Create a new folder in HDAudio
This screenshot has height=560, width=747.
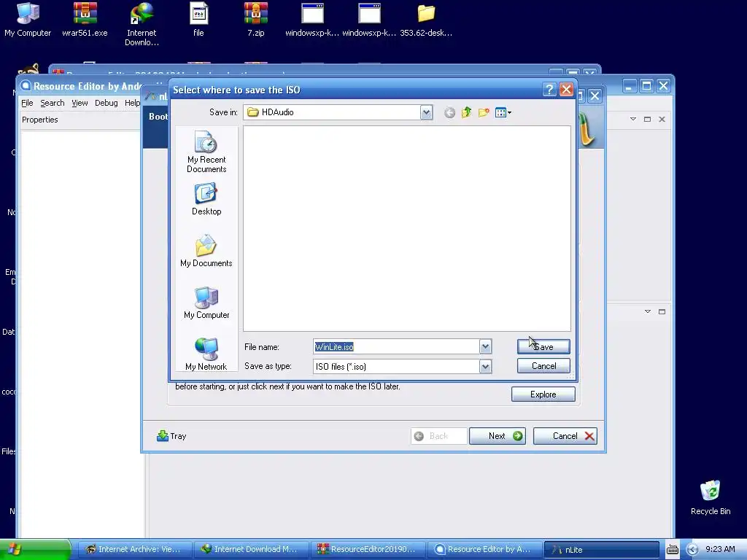click(484, 113)
